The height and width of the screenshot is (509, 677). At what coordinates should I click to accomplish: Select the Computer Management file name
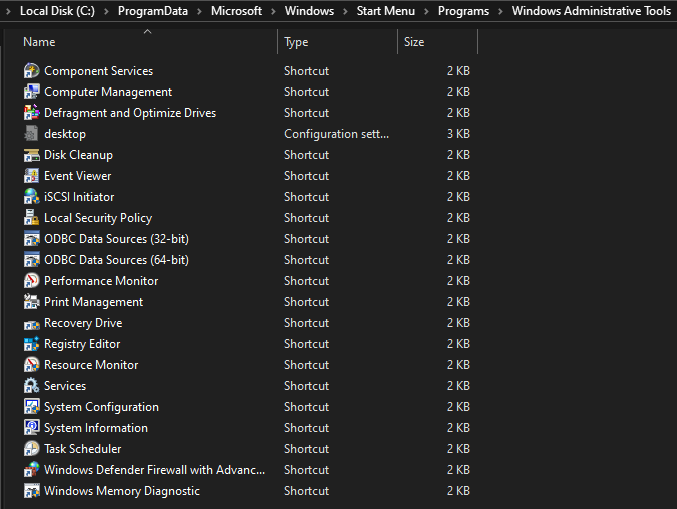coord(108,92)
